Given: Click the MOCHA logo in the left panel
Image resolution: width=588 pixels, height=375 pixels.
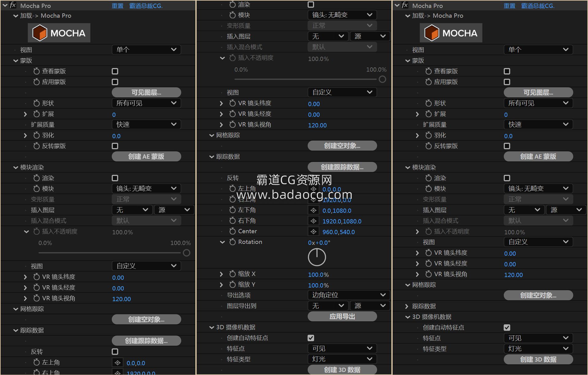Looking at the screenshot, I should pyautogui.click(x=59, y=33).
